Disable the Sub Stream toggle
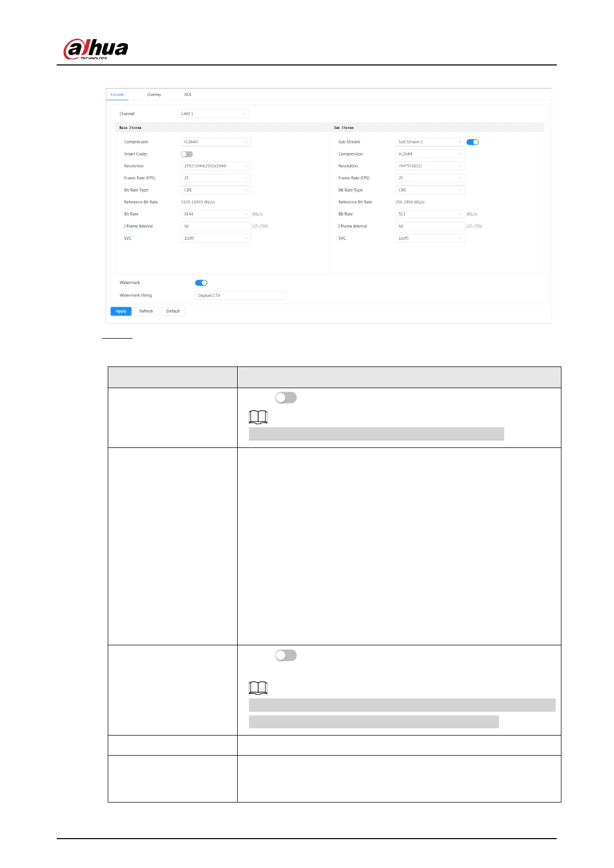 tap(472, 142)
